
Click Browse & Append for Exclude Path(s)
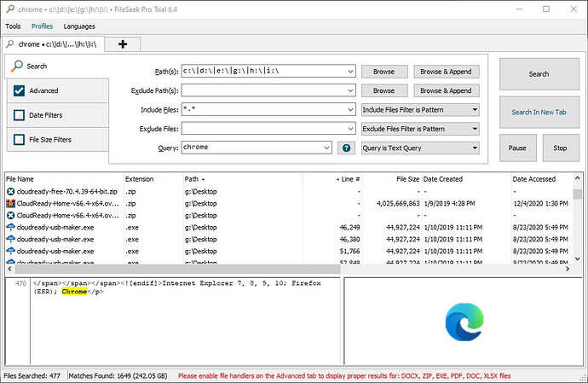coord(447,90)
